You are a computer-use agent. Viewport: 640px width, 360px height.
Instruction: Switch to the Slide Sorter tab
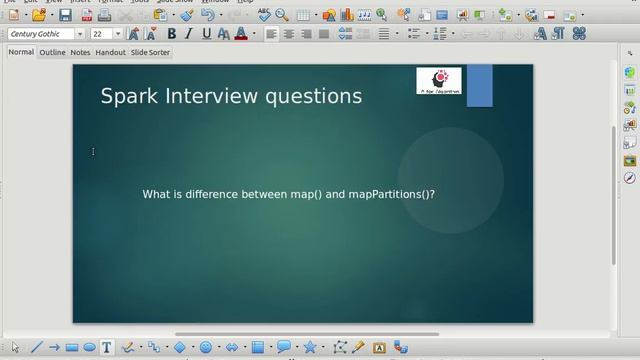(150, 52)
